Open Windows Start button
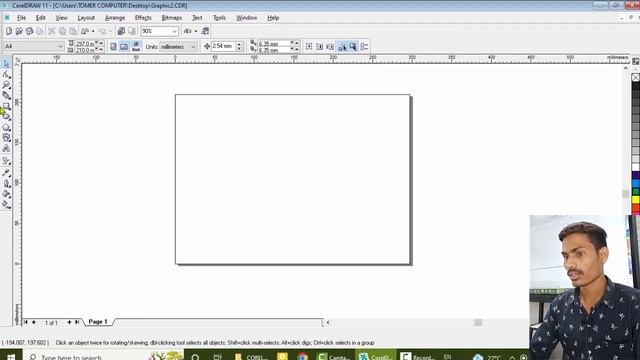The width and height of the screenshot is (640, 360). (x=11, y=356)
